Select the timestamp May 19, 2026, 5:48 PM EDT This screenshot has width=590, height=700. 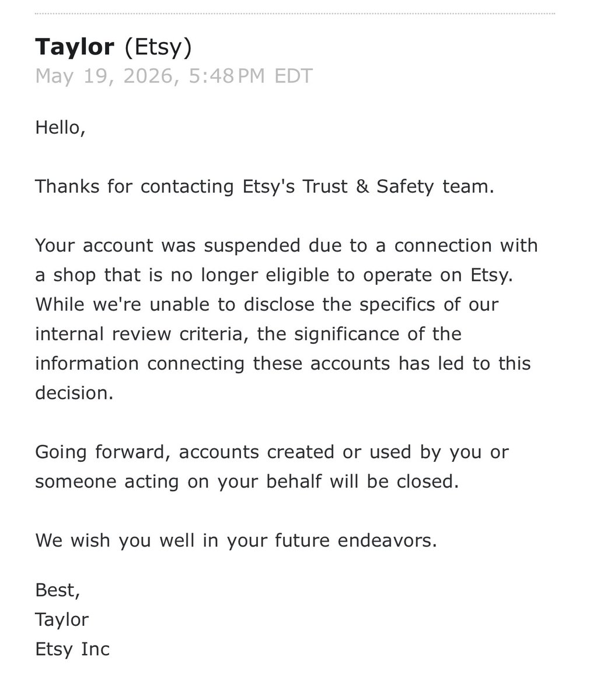pos(173,76)
